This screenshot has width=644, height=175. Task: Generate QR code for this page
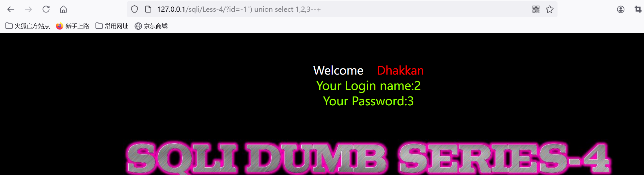click(x=536, y=9)
